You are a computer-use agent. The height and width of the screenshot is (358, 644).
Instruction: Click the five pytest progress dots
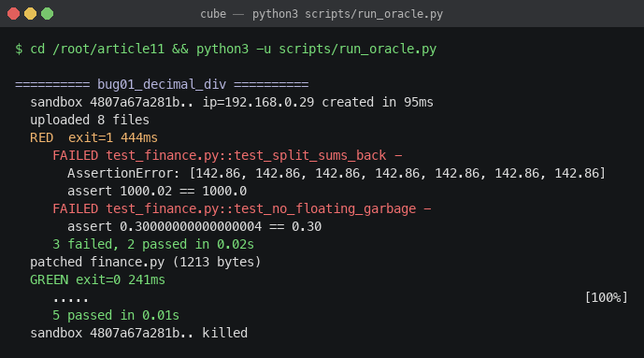coord(70,300)
